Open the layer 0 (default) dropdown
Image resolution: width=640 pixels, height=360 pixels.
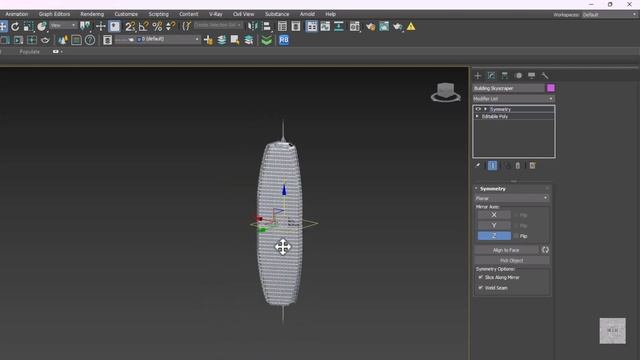(x=168, y=39)
